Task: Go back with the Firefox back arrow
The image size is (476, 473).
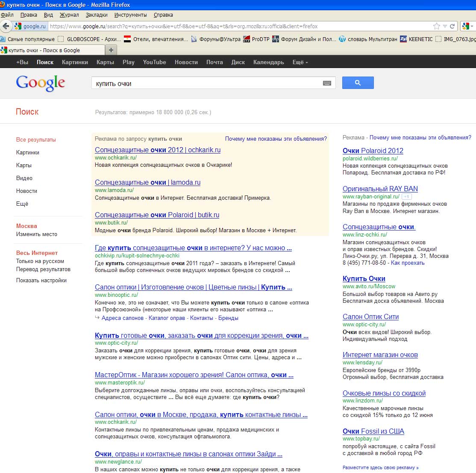Action: [6, 26]
